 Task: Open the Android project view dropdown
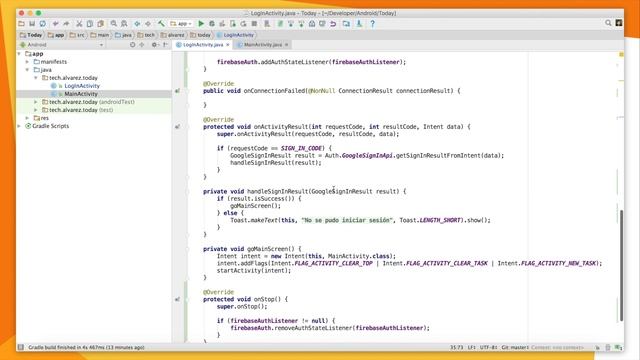tap(62, 44)
